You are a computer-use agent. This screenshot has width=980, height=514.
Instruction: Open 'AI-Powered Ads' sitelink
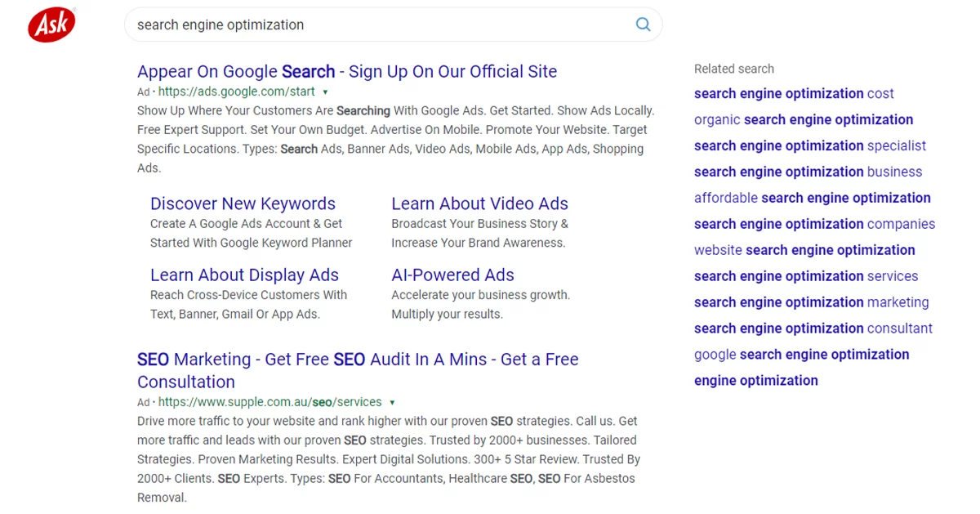click(x=452, y=275)
